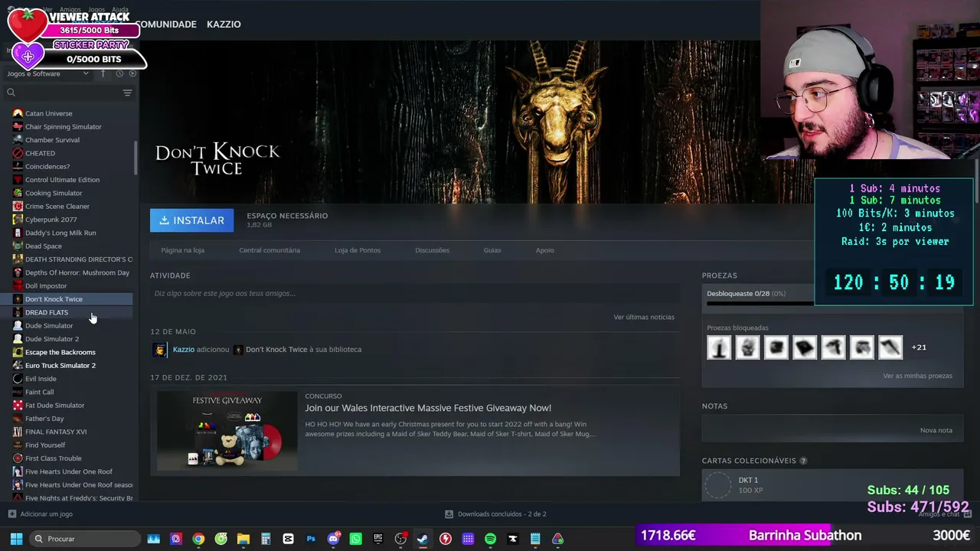Open Google Chrome from the taskbar

(198, 539)
